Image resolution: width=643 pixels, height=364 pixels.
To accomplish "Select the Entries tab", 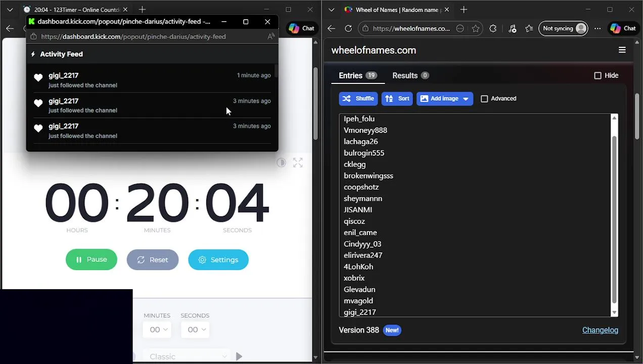I will (357, 75).
